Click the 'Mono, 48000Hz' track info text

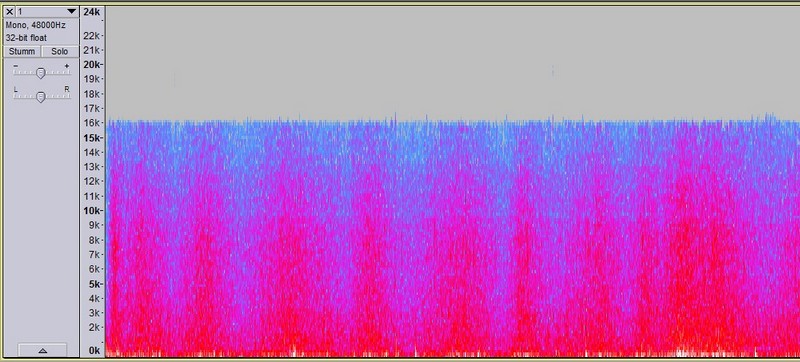[x=35, y=24]
